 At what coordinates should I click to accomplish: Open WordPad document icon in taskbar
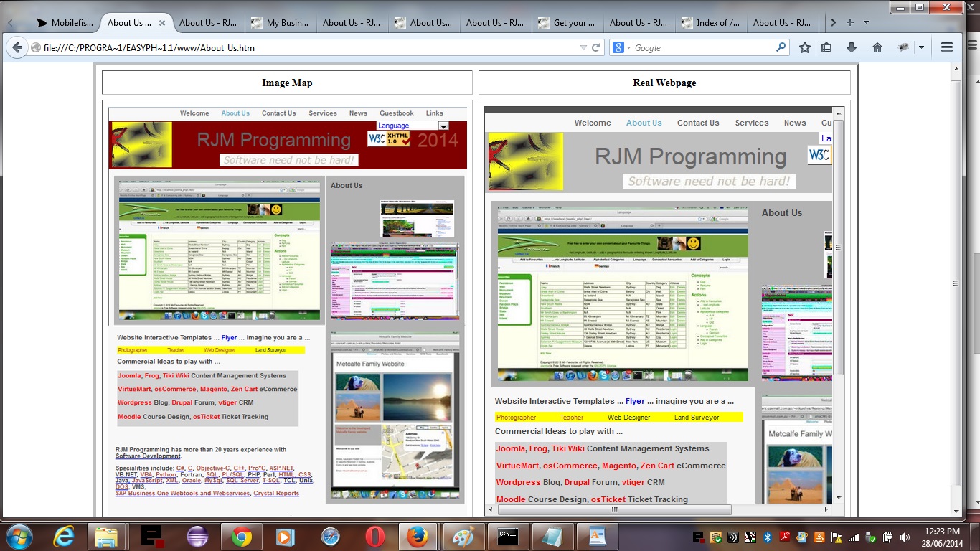pos(597,536)
